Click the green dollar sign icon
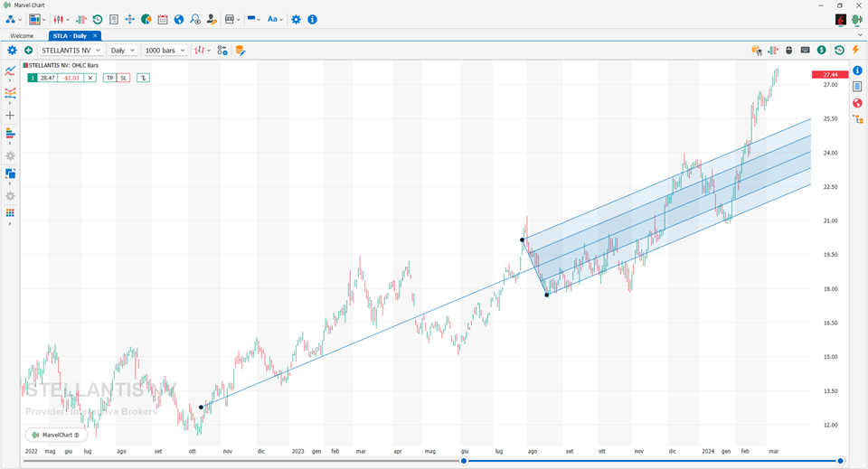Image resolution: width=868 pixels, height=469 pixels. coord(822,51)
